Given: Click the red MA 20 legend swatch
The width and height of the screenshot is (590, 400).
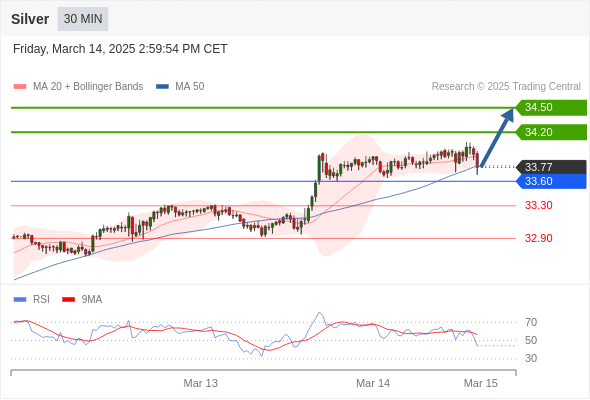Looking at the screenshot, I should (20, 87).
